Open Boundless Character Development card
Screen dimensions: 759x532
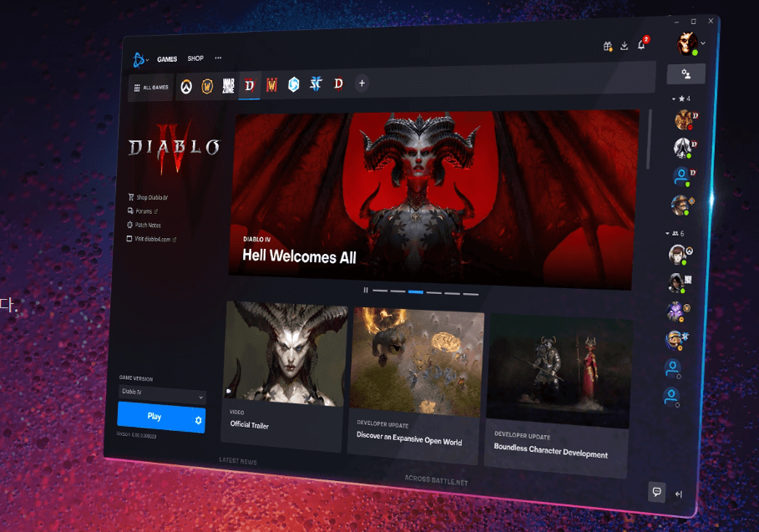tap(558, 396)
